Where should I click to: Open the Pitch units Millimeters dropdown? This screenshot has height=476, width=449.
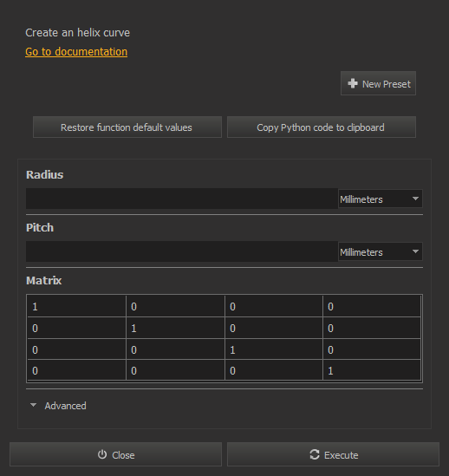pyautogui.click(x=381, y=251)
